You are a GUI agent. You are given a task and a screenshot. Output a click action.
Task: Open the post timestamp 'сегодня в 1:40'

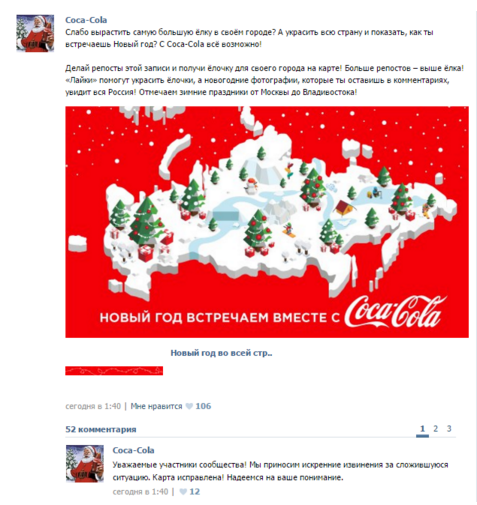click(93, 406)
